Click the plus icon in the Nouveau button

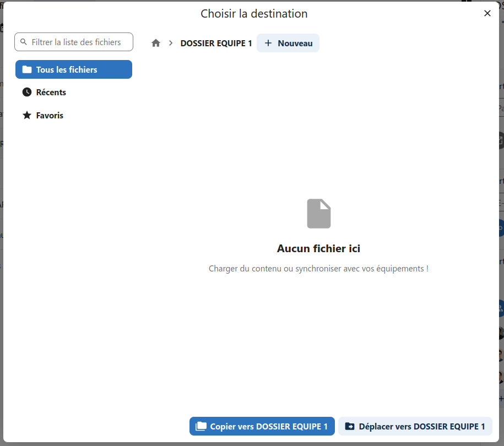pyautogui.click(x=268, y=43)
